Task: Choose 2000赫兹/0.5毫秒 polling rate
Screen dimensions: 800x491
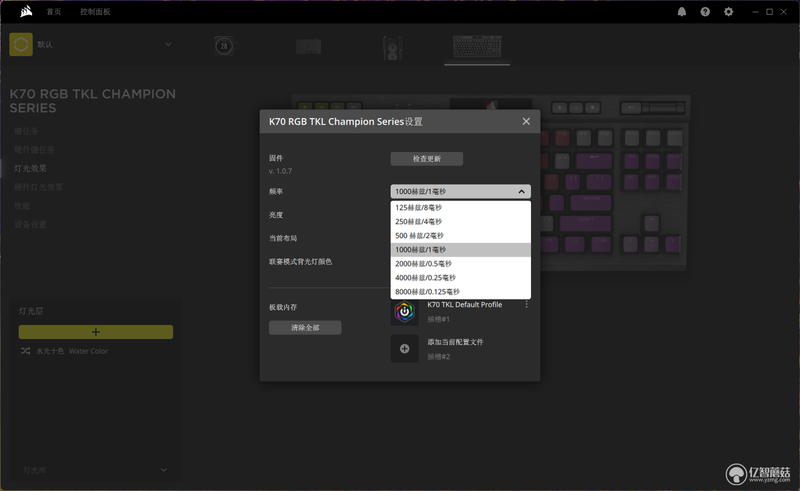Action: tap(460, 264)
